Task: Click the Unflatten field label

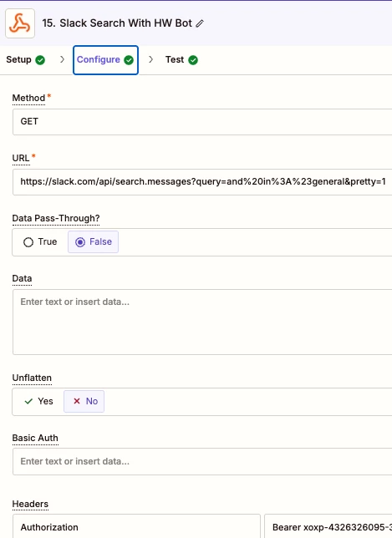Action: (32, 378)
